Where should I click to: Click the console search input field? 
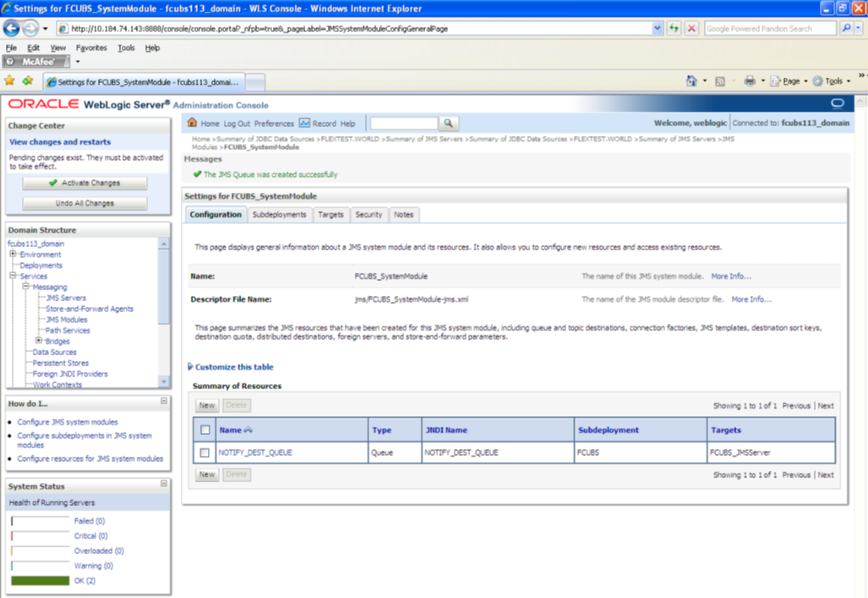tap(404, 123)
